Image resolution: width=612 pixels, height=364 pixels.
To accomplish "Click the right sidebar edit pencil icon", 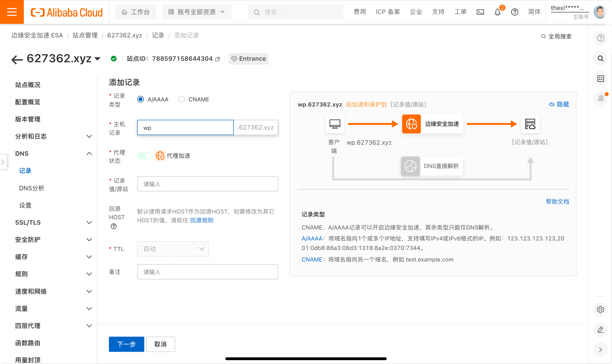I will click(600, 330).
